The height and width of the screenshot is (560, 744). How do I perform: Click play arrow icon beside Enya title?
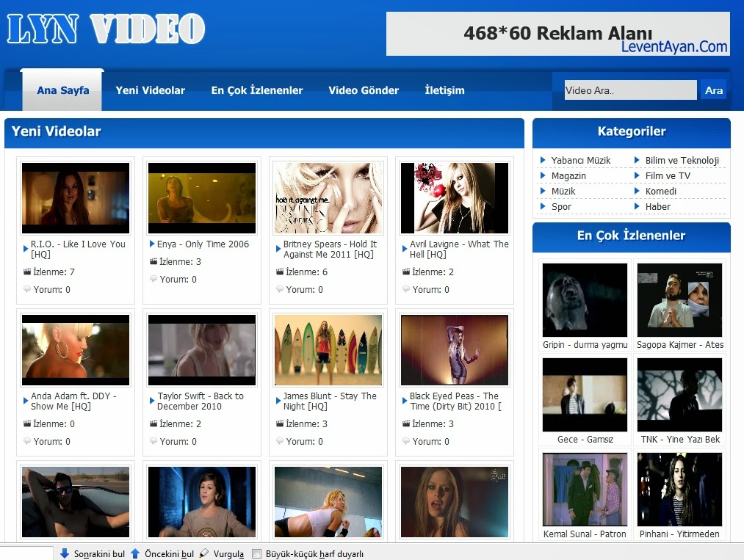pos(152,244)
